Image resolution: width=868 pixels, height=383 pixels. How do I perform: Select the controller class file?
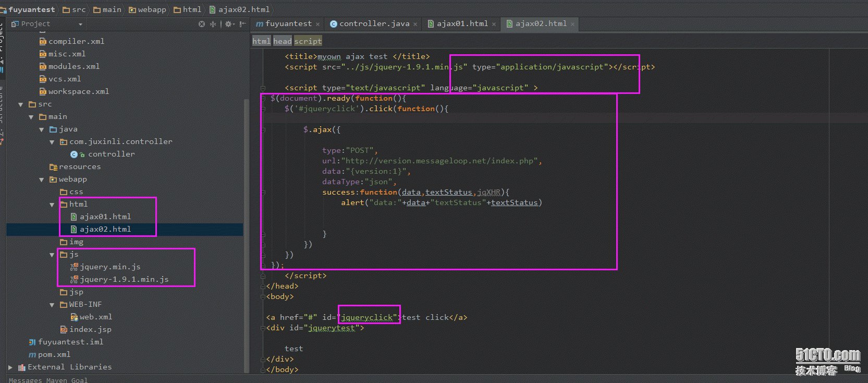(x=102, y=154)
